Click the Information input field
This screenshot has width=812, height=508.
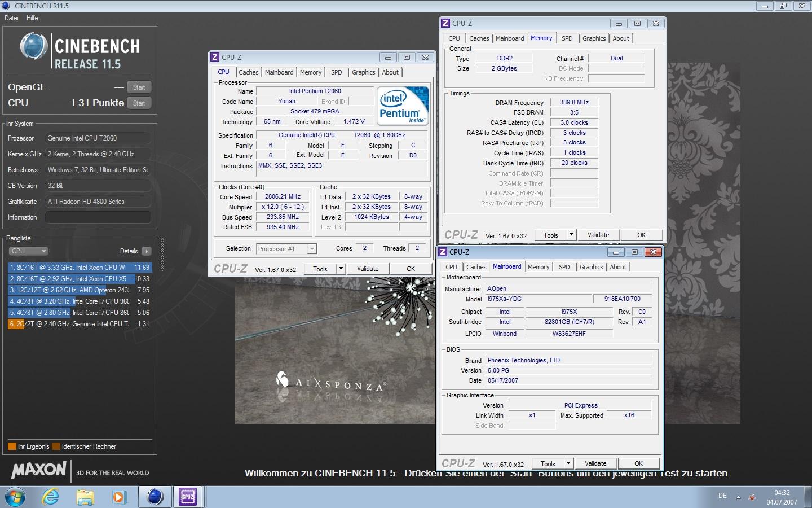(98, 217)
